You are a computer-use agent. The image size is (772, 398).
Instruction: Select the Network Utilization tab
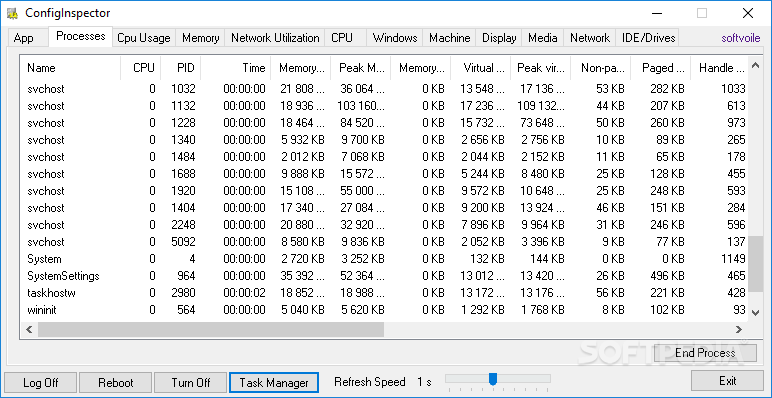click(275, 38)
